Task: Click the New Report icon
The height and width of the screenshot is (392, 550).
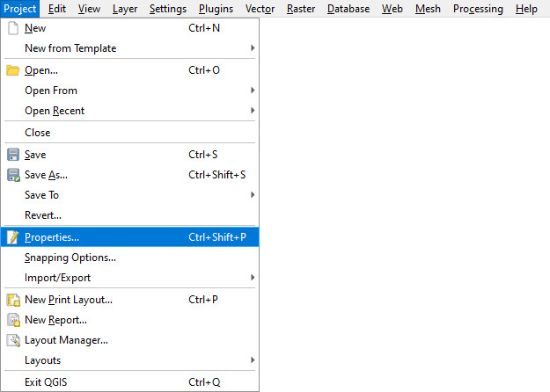Action: tap(13, 320)
